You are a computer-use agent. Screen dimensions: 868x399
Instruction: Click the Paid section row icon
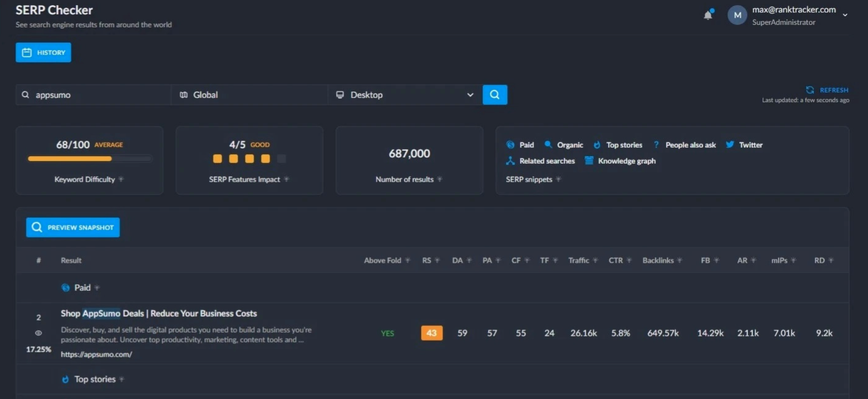click(x=66, y=288)
